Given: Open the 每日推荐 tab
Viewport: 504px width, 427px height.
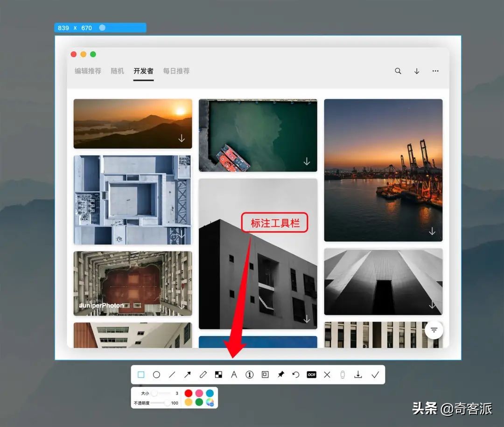Looking at the screenshot, I should (176, 71).
